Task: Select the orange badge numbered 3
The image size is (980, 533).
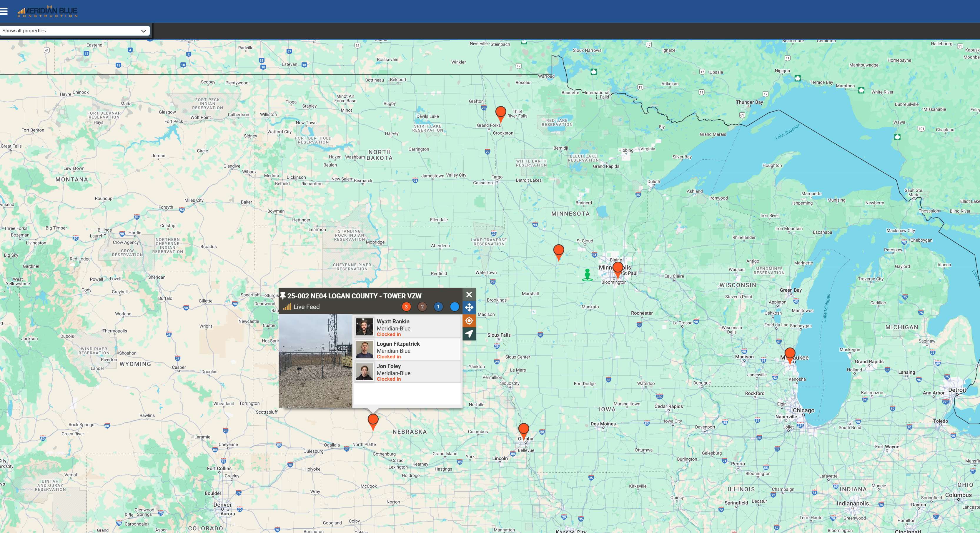Action: pyautogui.click(x=406, y=307)
